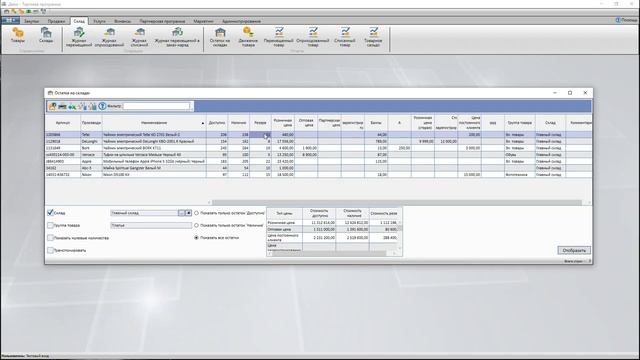640x360 pixels.
Task: Sort by the Доступно column header
Action: coord(217,123)
